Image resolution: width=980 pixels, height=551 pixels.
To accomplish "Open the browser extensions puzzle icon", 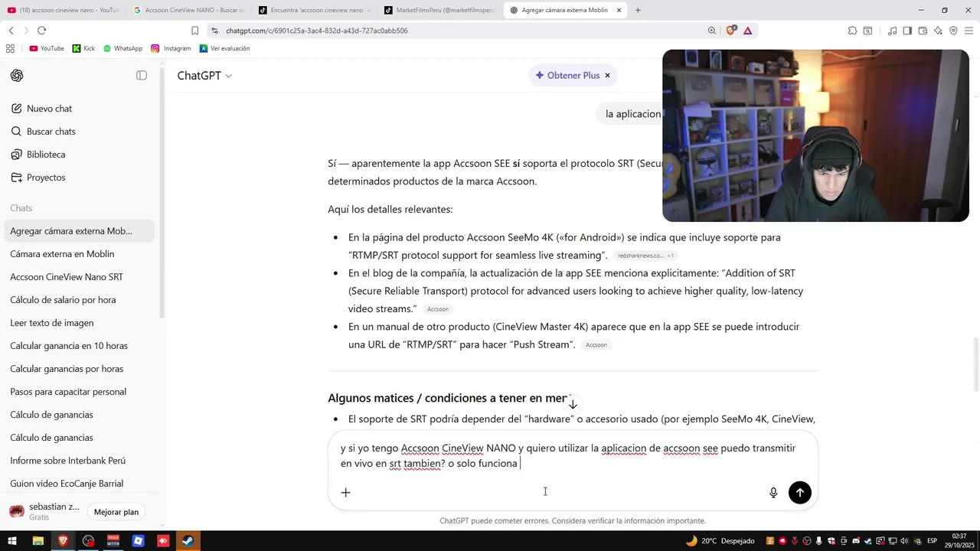I will click(x=852, y=31).
